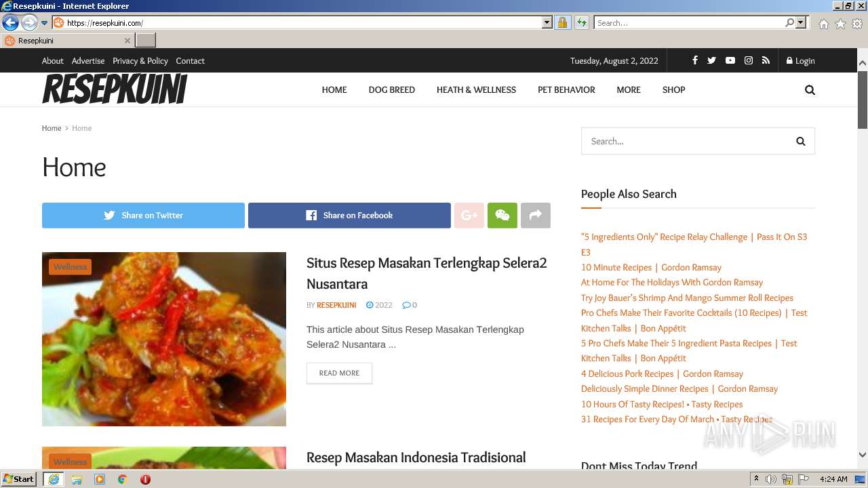Open the Advertise link

pyautogui.click(x=88, y=61)
